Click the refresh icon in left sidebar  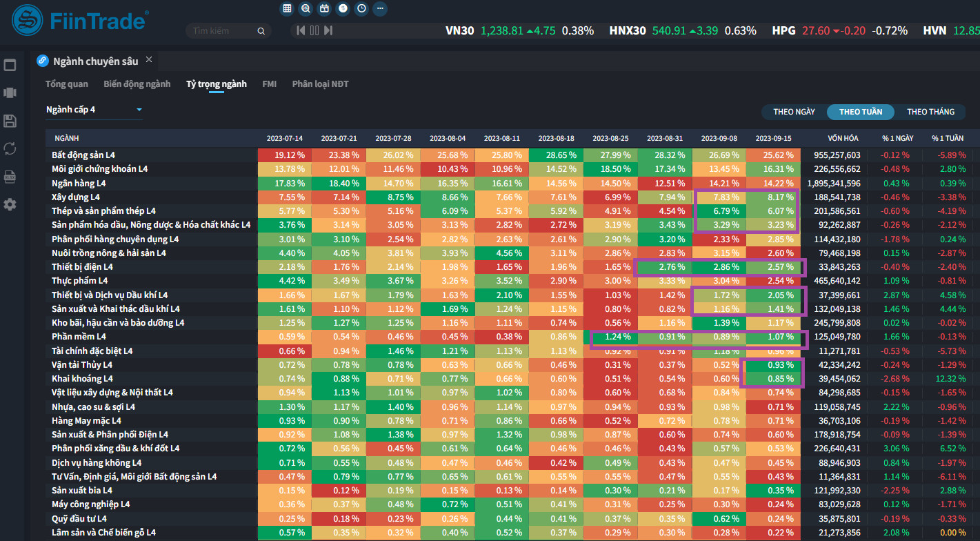tap(10, 148)
